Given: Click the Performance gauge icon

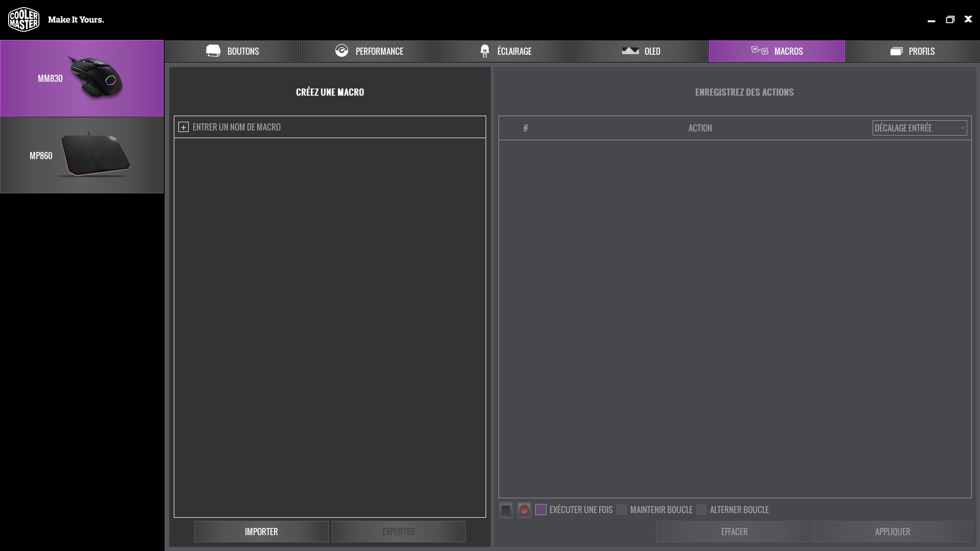Looking at the screenshot, I should point(341,51).
